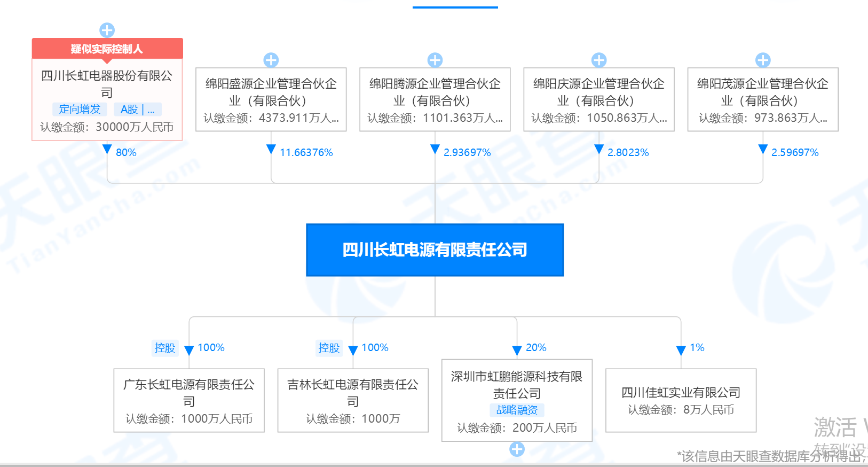Click 100% stake above 广东长虹电源
The height and width of the screenshot is (467, 868).
(211, 347)
